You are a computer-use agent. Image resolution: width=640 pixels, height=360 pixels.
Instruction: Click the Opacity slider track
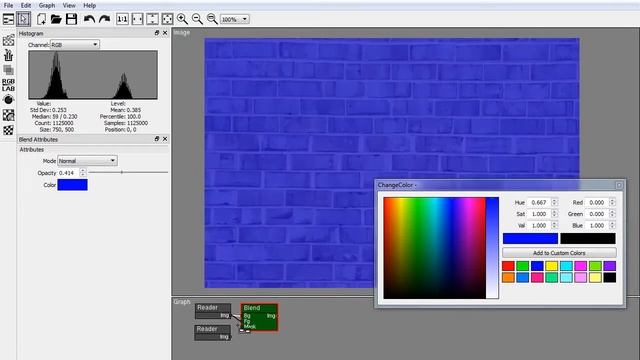pyautogui.click(x=128, y=172)
